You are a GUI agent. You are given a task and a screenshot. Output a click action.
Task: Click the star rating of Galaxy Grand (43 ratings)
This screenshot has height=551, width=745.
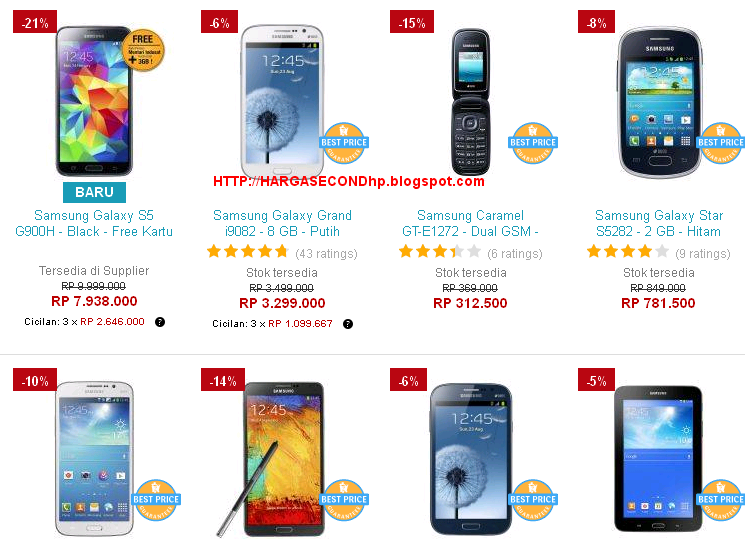(x=248, y=251)
